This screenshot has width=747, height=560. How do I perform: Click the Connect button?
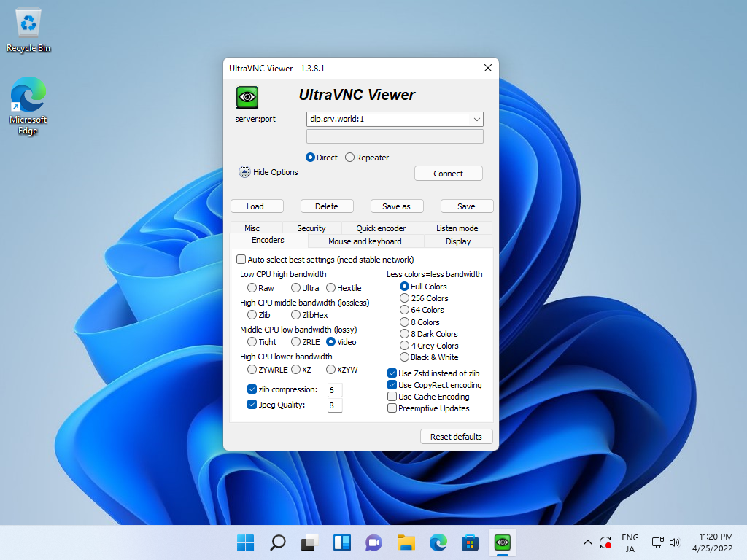(448, 173)
